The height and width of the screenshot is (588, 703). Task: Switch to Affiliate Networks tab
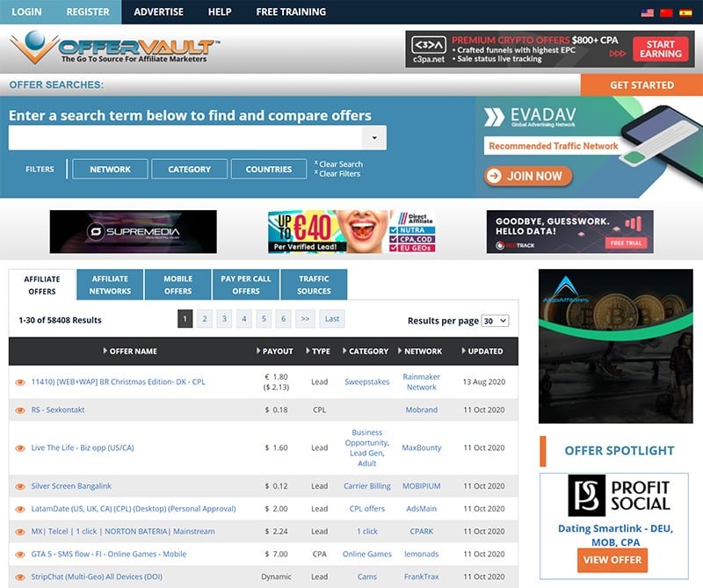point(110,285)
